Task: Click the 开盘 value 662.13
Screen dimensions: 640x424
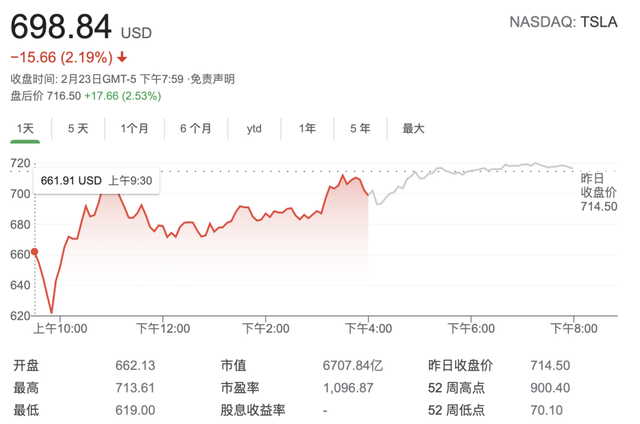Action: pos(136,366)
